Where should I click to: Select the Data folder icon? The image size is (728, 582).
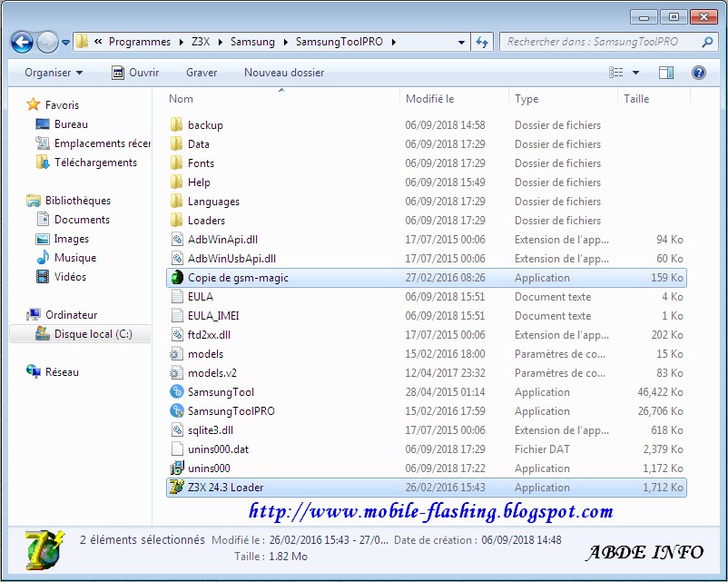point(176,143)
